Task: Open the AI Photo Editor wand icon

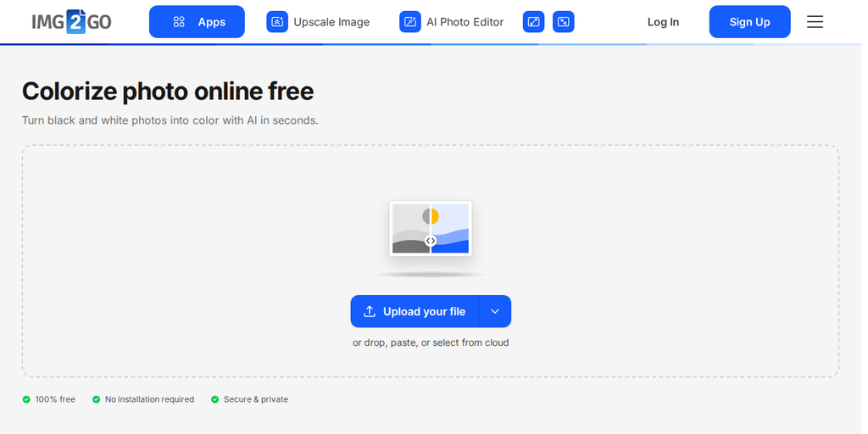Action: (410, 22)
